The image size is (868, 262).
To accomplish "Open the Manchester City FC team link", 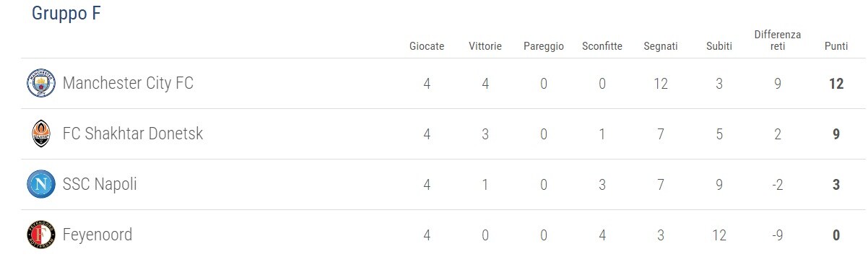I will click(x=128, y=83).
